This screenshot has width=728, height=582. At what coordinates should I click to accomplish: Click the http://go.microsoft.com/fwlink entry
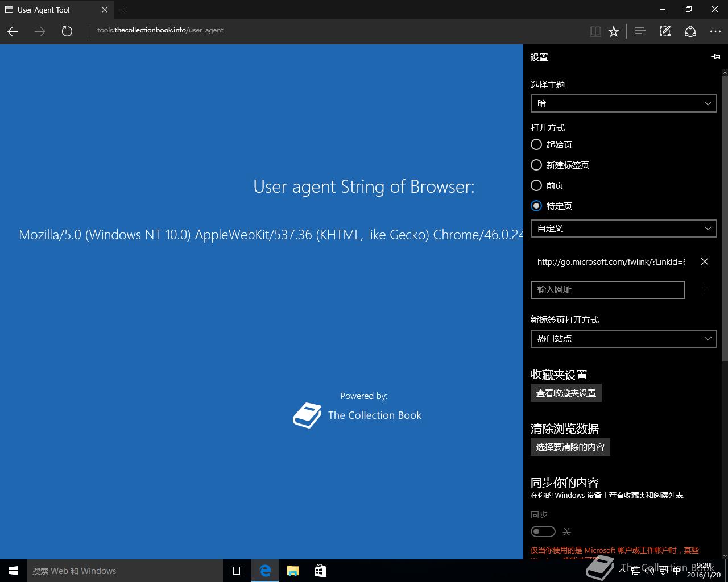pos(611,262)
